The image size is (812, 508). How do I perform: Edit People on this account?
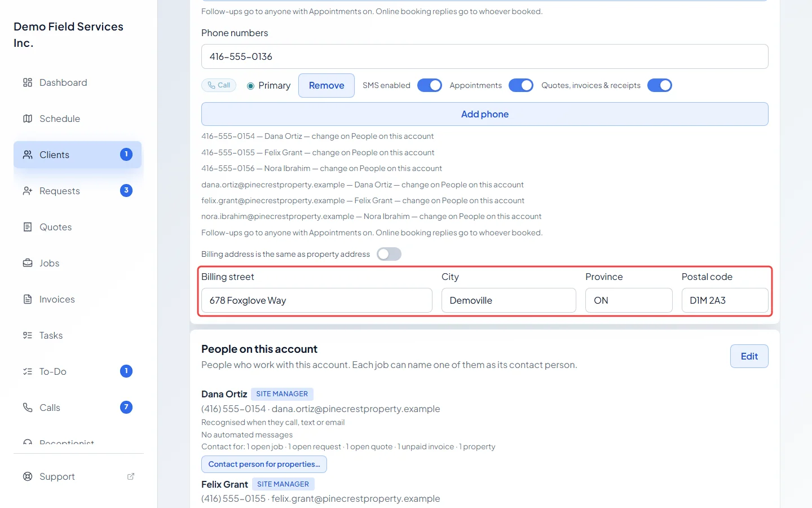point(749,356)
